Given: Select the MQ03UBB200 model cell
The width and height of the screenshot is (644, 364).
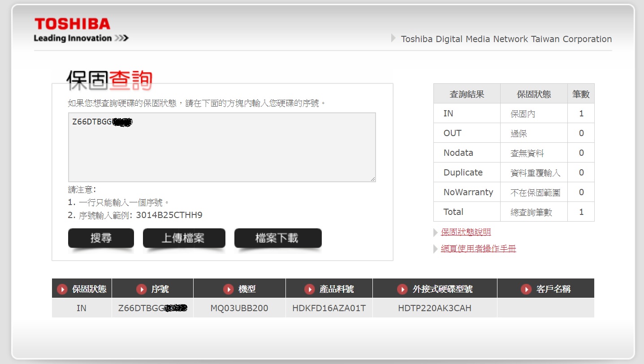Looking at the screenshot, I should pos(239,308).
